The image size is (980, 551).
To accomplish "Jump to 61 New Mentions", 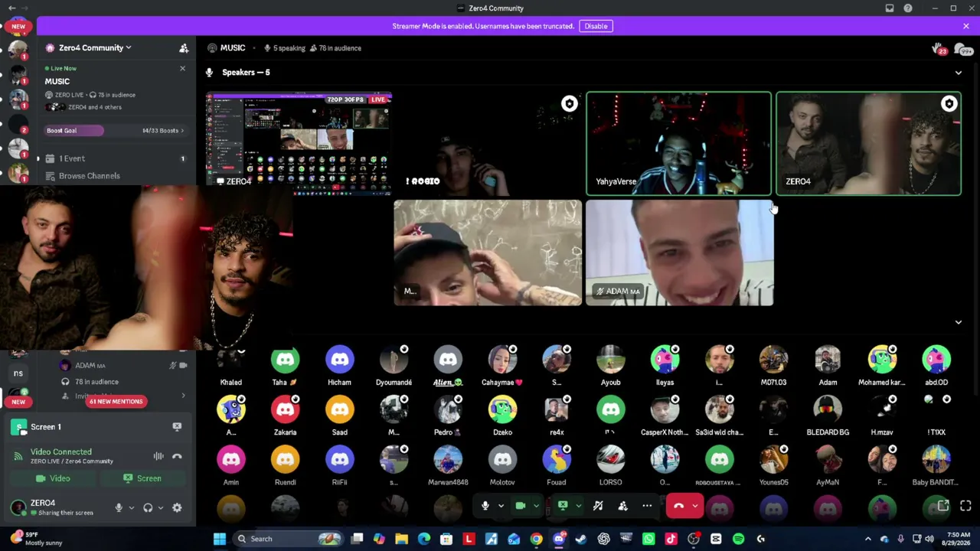I will [116, 401].
